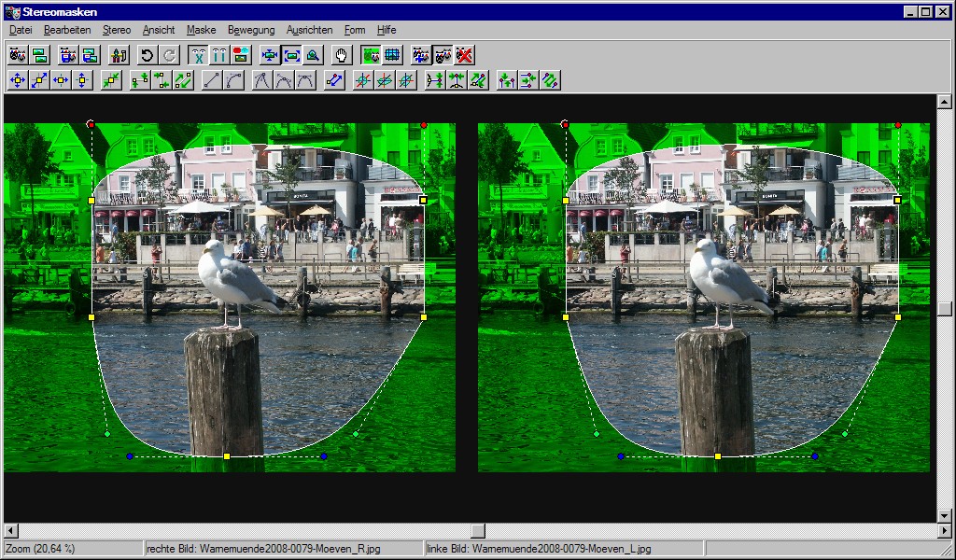956x560 pixels.
Task: Click the Undo icon in the toolbar
Action: coord(147,55)
